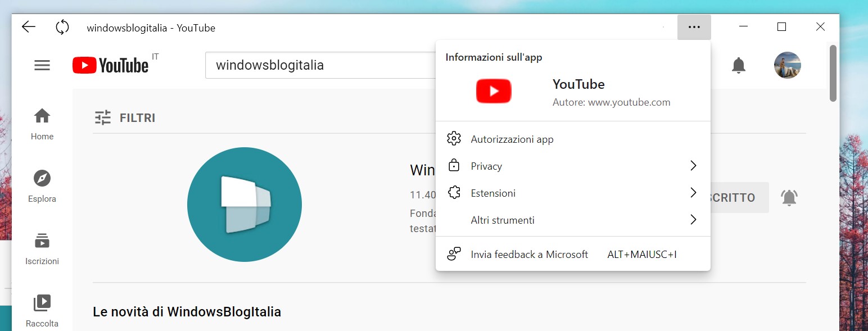Image resolution: width=868 pixels, height=331 pixels.
Task: Click the Informazioni sull'app heading
Action: coord(494,57)
